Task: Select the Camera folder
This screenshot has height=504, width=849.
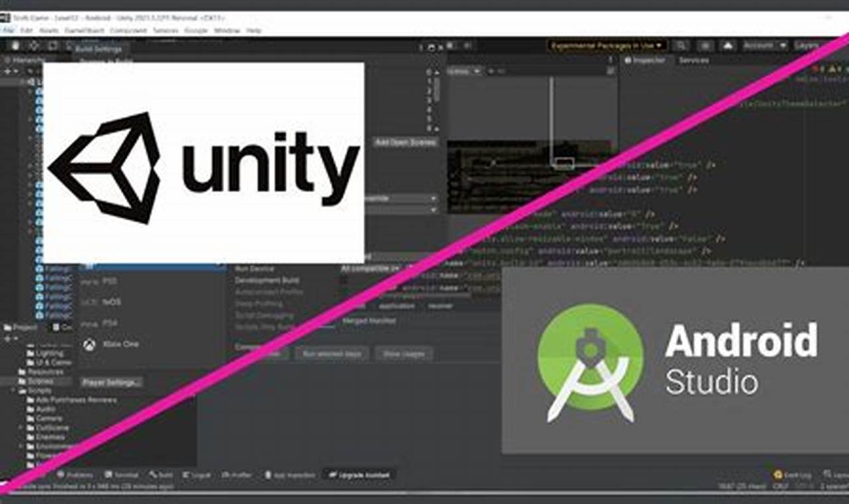Action: click(44, 418)
